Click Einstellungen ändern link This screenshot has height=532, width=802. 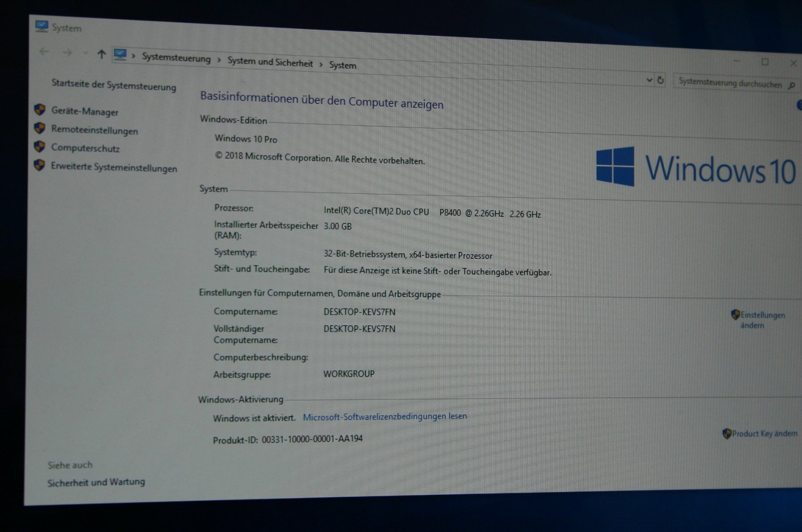pos(762,320)
